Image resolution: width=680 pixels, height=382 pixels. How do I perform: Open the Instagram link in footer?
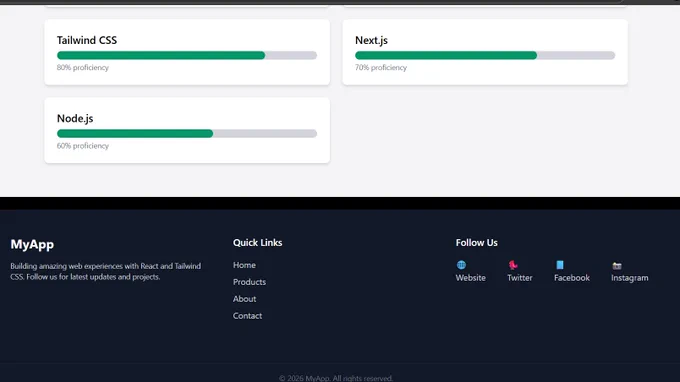pyautogui.click(x=630, y=278)
